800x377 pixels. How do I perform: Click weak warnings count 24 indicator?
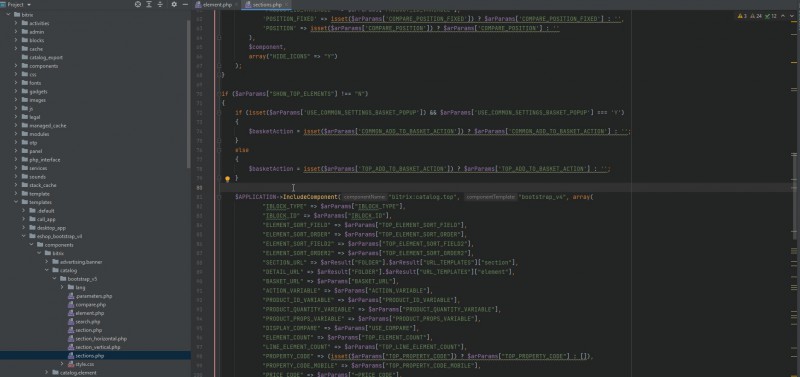pyautogui.click(x=756, y=16)
